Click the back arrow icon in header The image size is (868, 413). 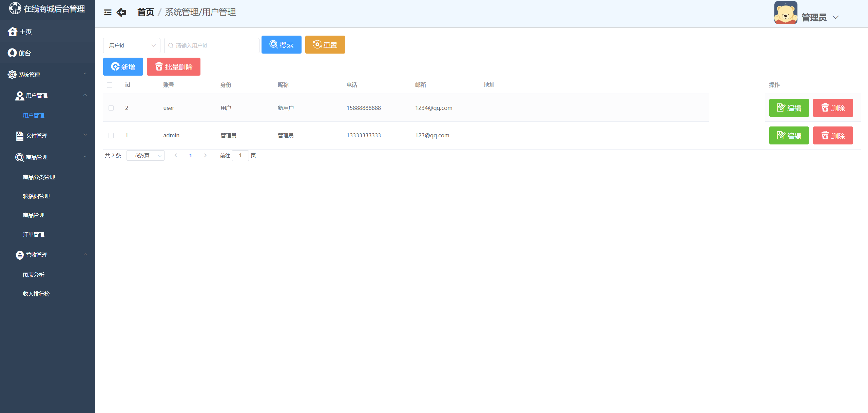click(x=121, y=13)
